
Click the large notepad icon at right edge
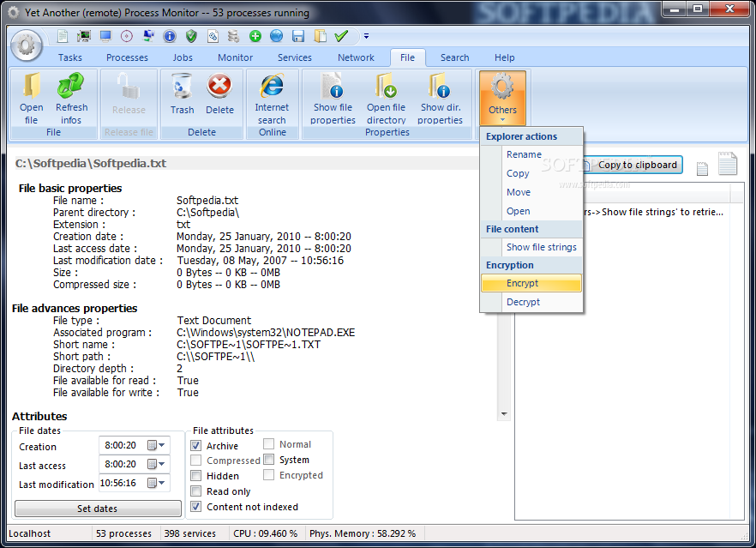(x=728, y=164)
